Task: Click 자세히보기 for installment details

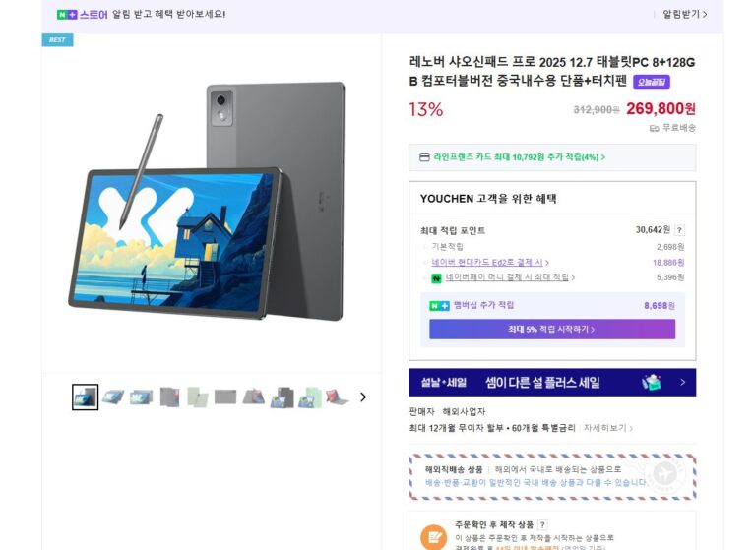Action: click(x=607, y=428)
